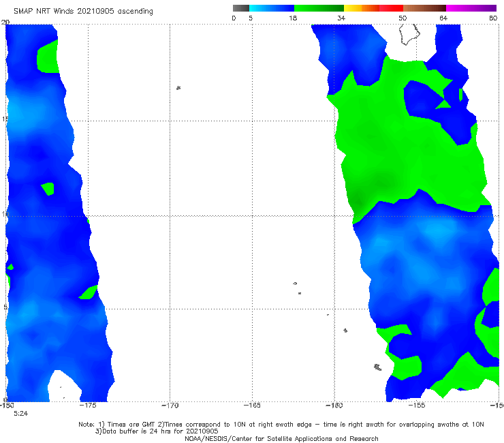
Task: Select the brown 50–64 color bar segment
Action: point(424,8)
